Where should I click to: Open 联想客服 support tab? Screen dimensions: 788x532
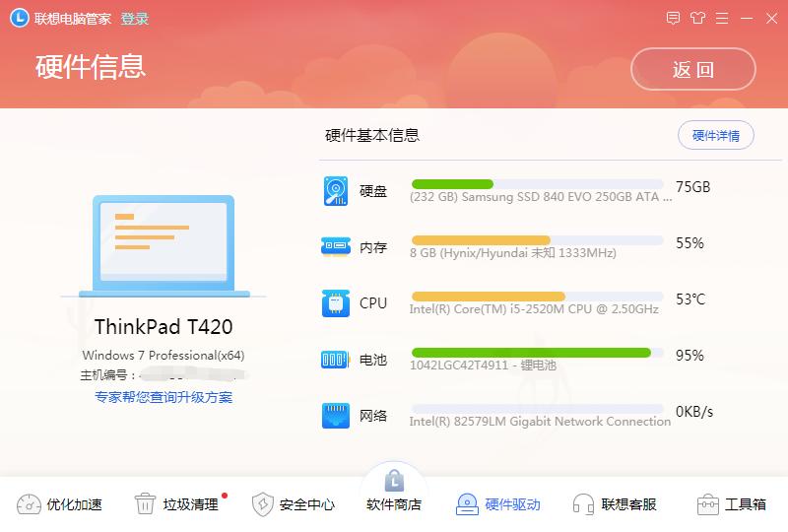click(x=628, y=504)
